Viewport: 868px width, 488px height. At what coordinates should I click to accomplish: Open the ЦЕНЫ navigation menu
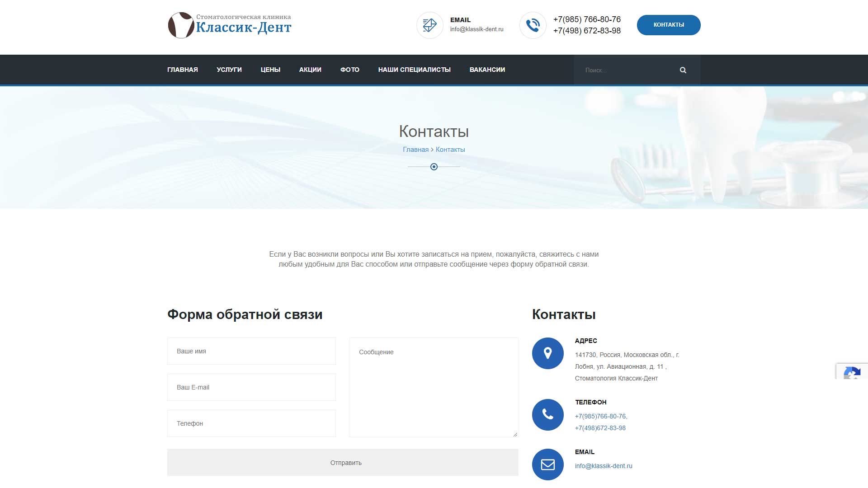(270, 70)
